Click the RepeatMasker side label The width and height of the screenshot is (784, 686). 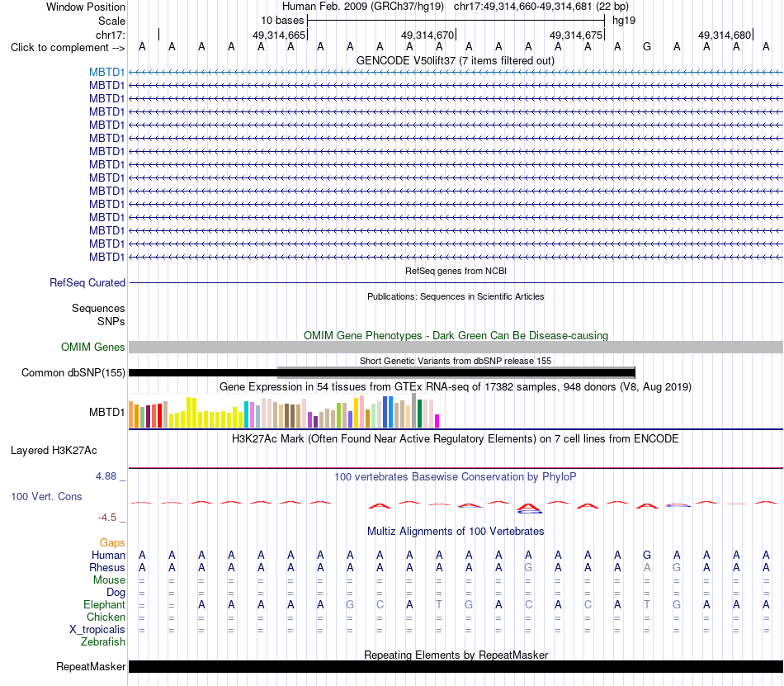(x=91, y=666)
